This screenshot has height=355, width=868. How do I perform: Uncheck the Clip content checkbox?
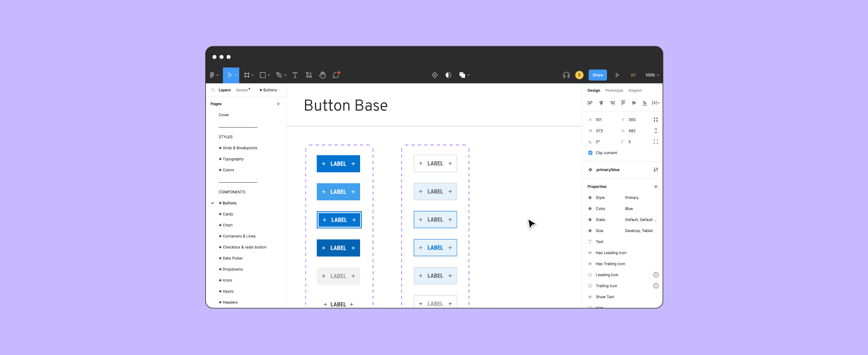pyautogui.click(x=590, y=153)
